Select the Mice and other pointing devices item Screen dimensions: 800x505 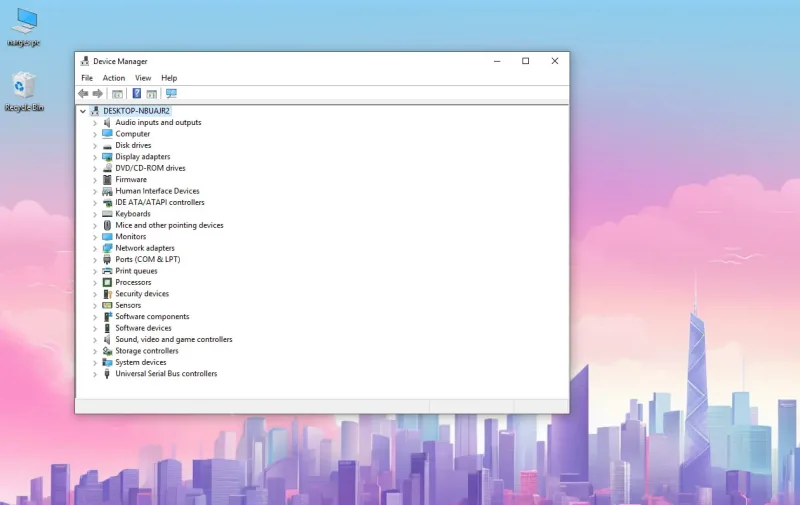(169, 225)
